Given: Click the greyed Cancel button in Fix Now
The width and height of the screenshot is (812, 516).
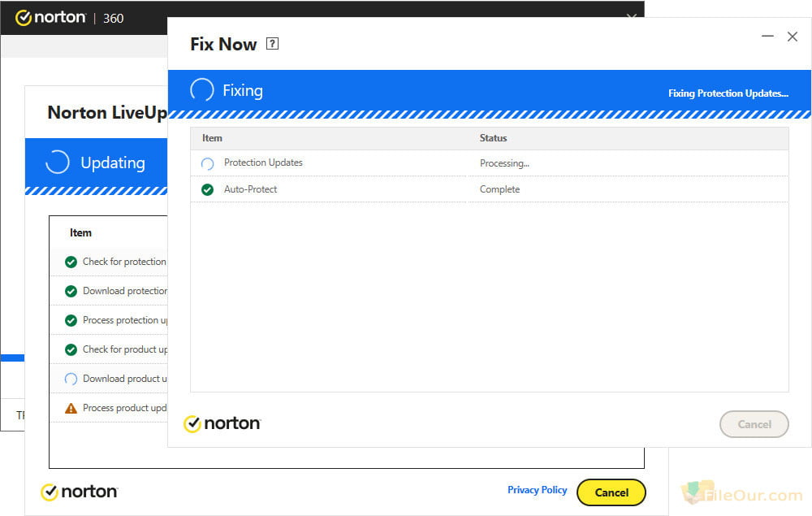Looking at the screenshot, I should 754,424.
